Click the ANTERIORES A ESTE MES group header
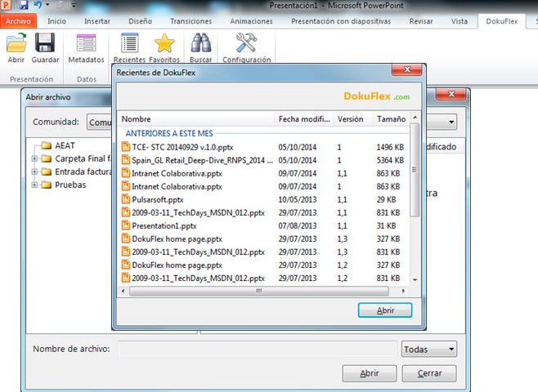This screenshot has height=392, width=538. 169,133
